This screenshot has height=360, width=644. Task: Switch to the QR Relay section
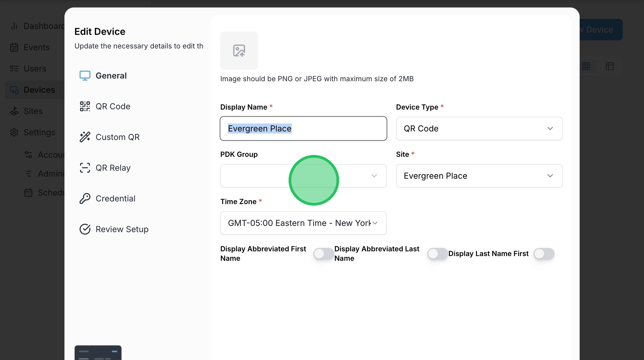pyautogui.click(x=113, y=168)
